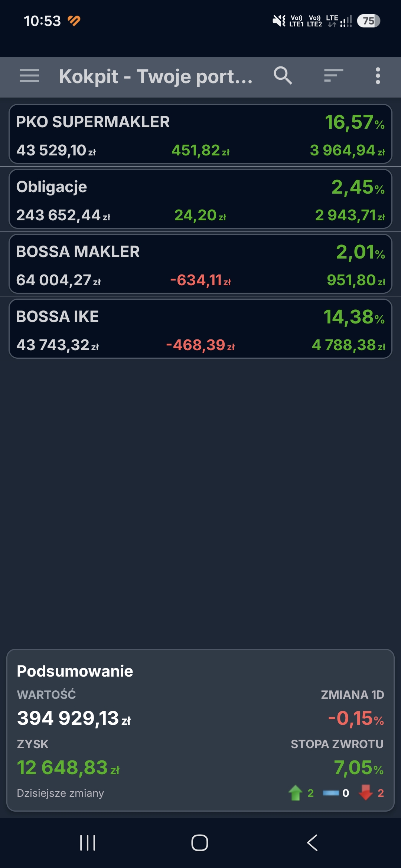Open the three-dot overflow menu
The width and height of the screenshot is (401, 868).
pos(378,76)
